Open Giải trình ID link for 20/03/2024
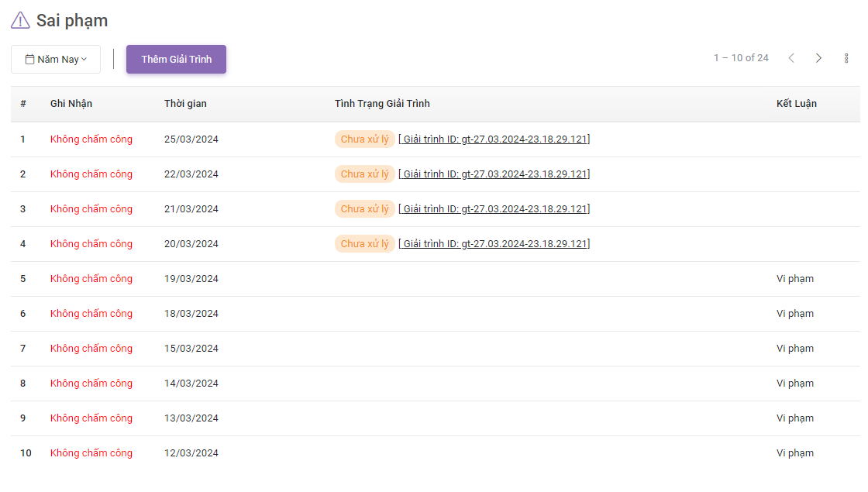The height and width of the screenshot is (492, 868). coord(494,244)
